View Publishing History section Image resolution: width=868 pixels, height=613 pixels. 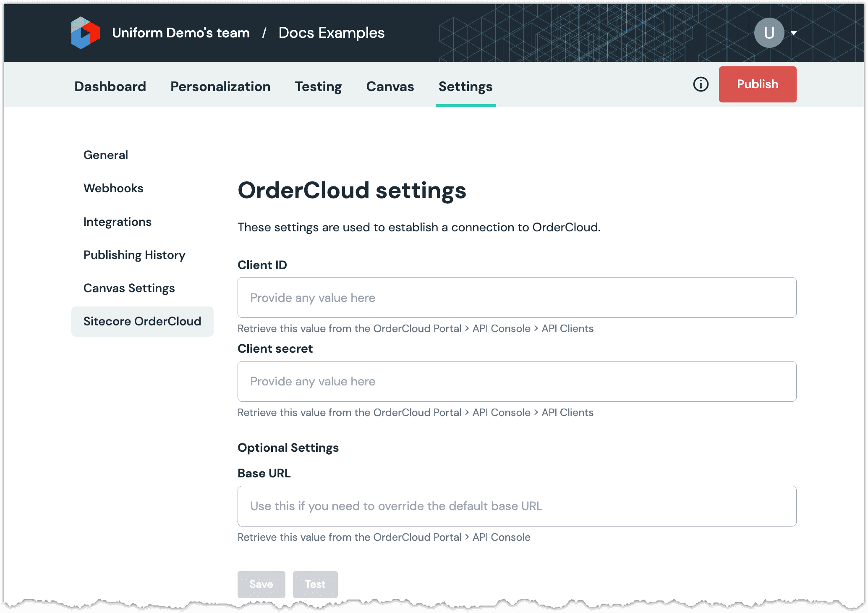[134, 255]
